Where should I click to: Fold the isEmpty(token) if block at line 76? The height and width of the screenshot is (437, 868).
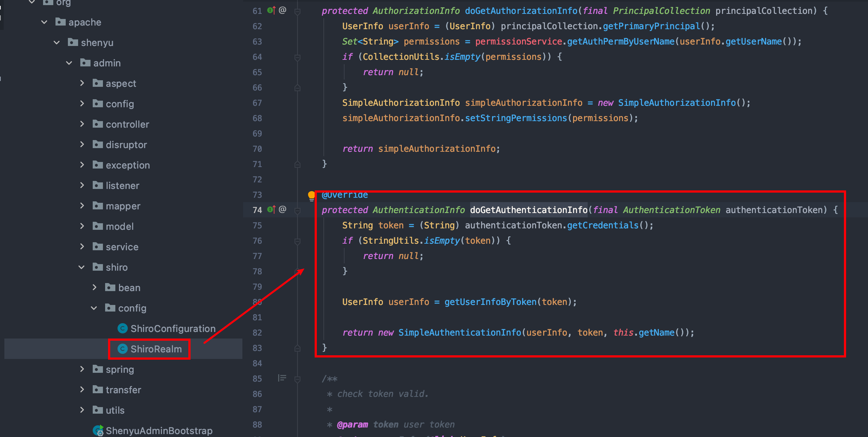(297, 241)
